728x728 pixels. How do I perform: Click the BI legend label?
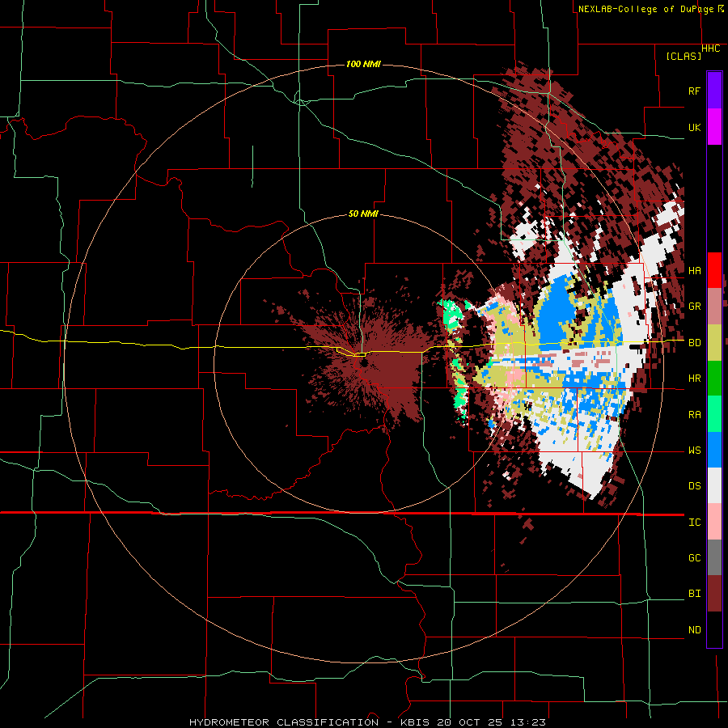coord(694,594)
